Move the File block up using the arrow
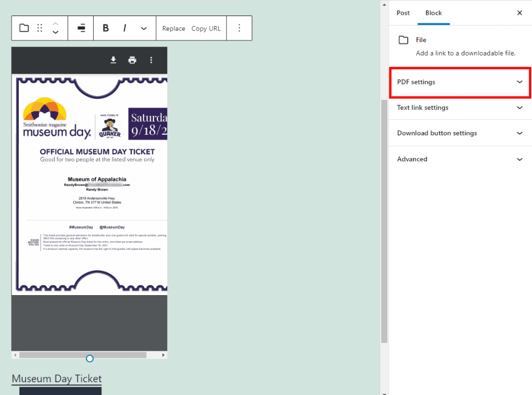Viewport: 532px width, 395px height. pos(55,24)
